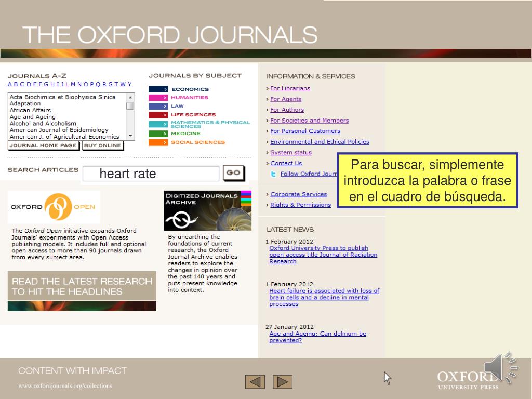Open Age and Ageing delirium news link

click(317, 337)
